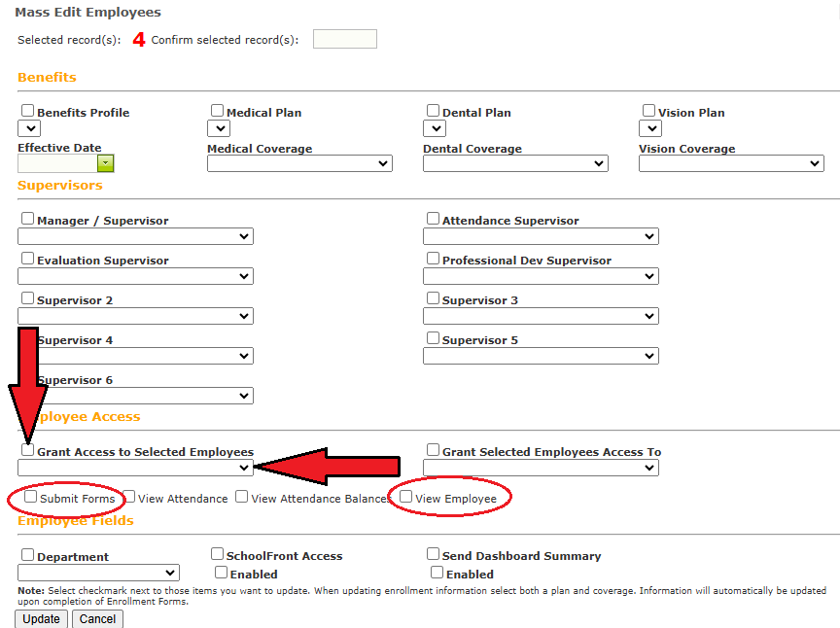
Task: Expand the Department dropdown list
Action: 98,573
